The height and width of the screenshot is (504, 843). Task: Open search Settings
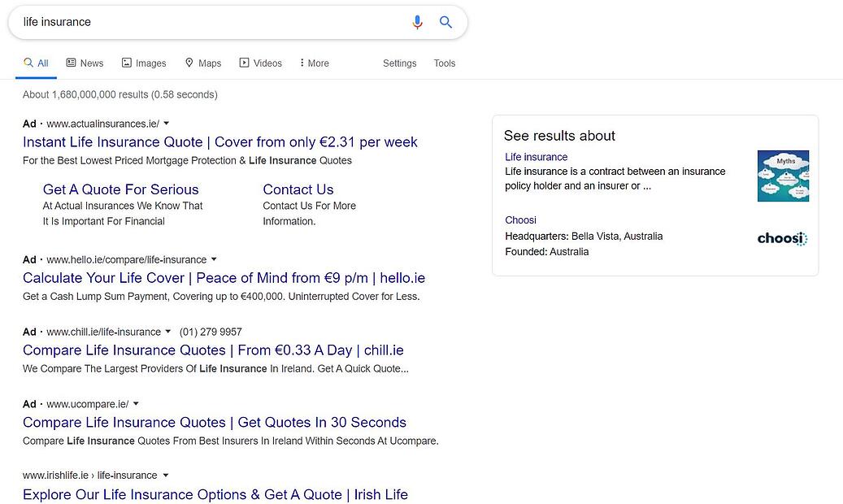(399, 63)
